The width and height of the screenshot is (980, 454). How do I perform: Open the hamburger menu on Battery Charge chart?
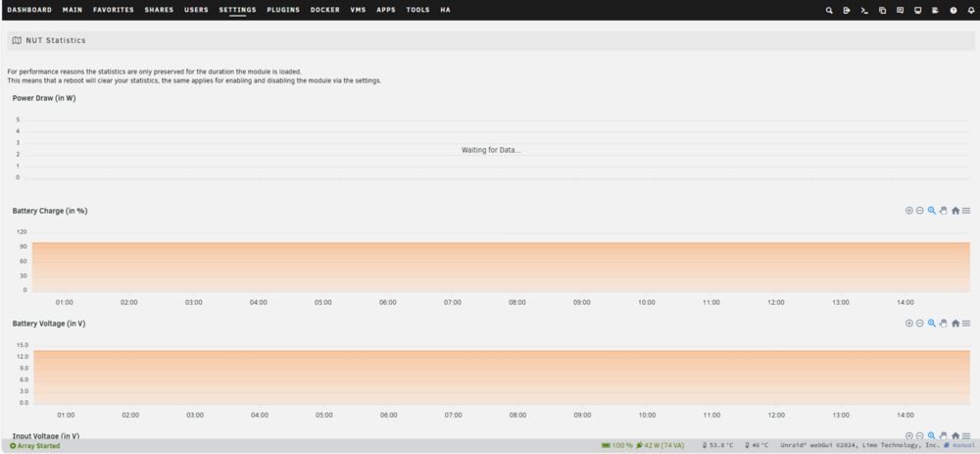pos(966,211)
